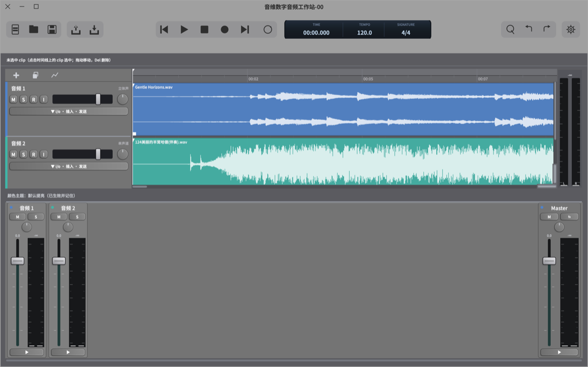This screenshot has height=367, width=588.
Task: Click the record button
Action: [x=225, y=29]
